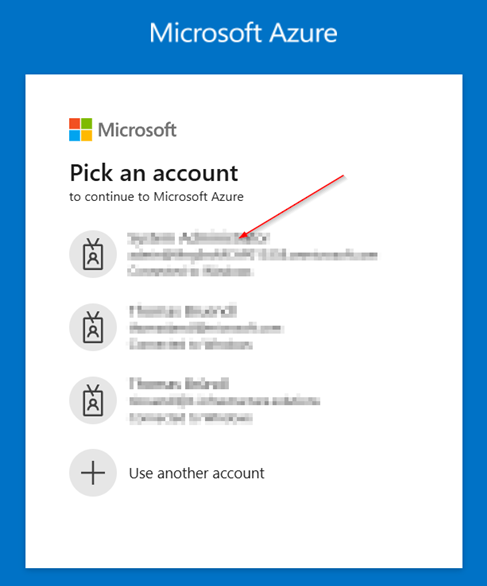This screenshot has width=487, height=586.
Task: Choose the second account's blurred name
Action: click(183, 311)
